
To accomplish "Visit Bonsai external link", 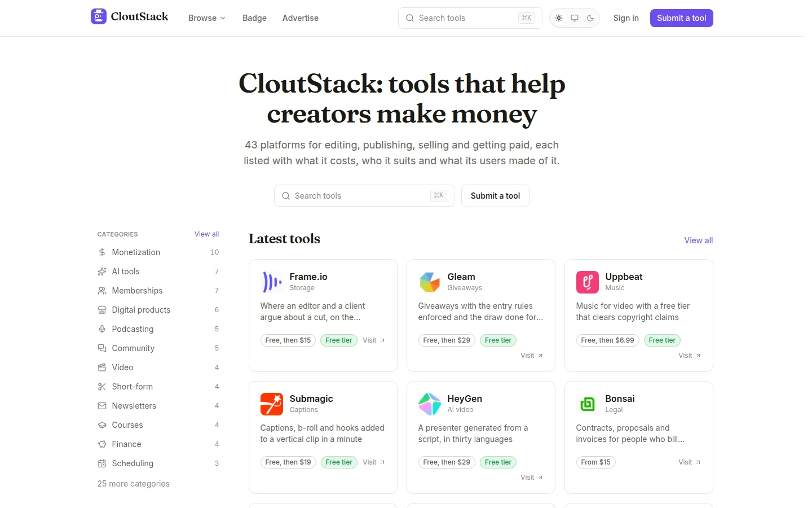I will coord(690,462).
